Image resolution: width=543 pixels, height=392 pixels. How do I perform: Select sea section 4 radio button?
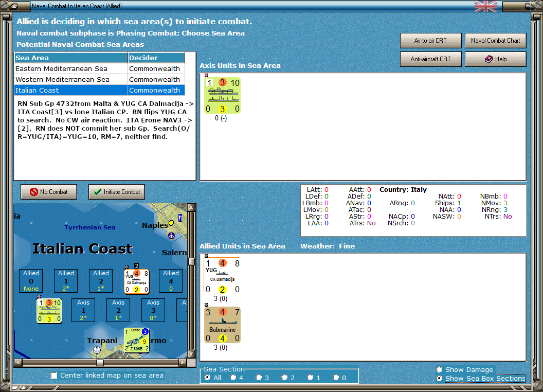[233, 378]
